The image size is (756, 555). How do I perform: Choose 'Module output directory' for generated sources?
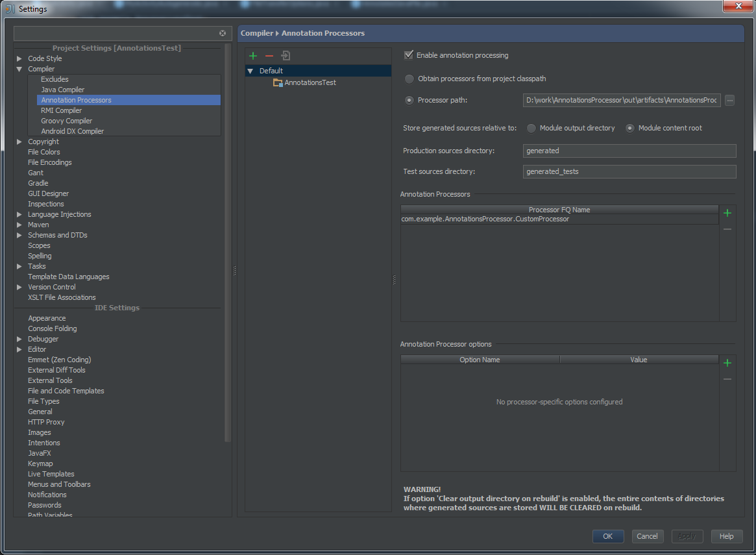coord(531,128)
